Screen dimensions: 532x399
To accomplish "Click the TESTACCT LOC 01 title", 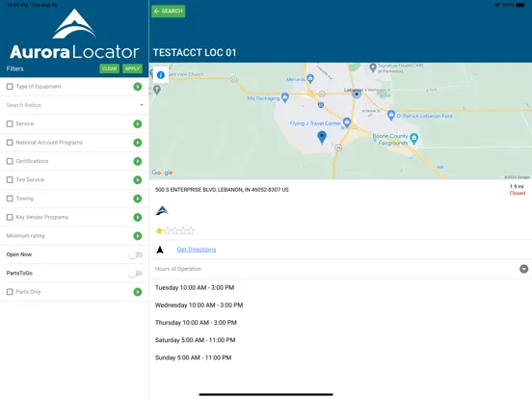I will click(x=195, y=53).
